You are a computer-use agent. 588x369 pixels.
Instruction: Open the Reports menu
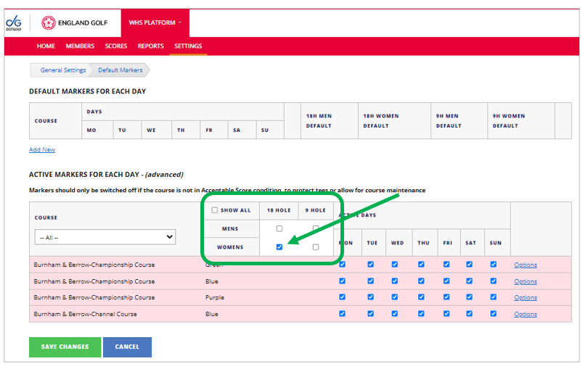(150, 46)
